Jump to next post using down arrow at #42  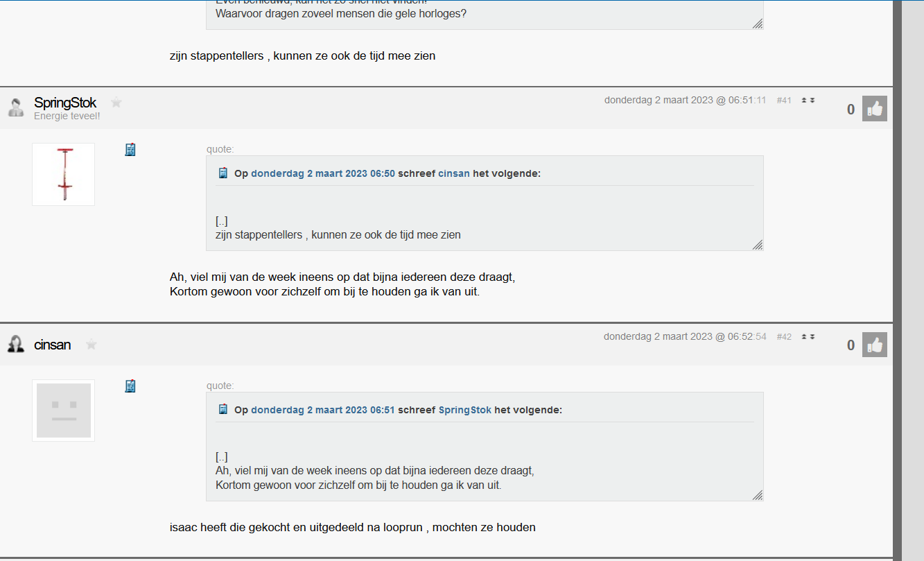(812, 337)
